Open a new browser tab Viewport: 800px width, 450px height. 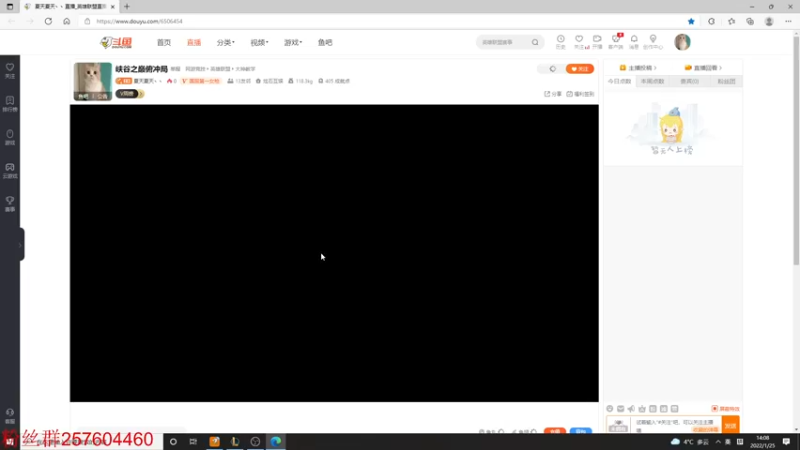[x=127, y=7]
